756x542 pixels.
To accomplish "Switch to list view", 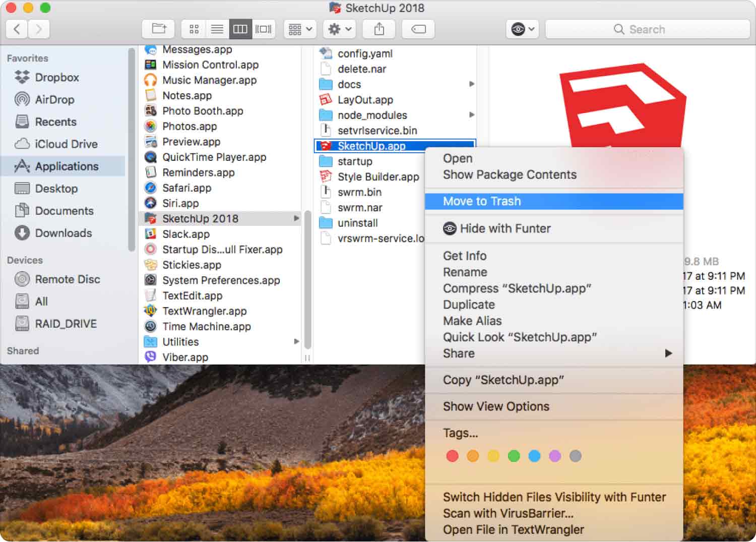I will 217,29.
